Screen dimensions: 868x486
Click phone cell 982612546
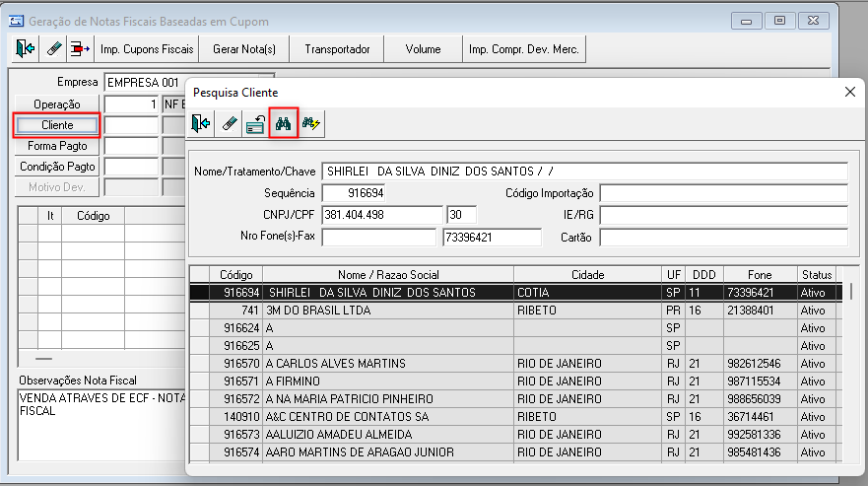pyautogui.click(x=760, y=364)
